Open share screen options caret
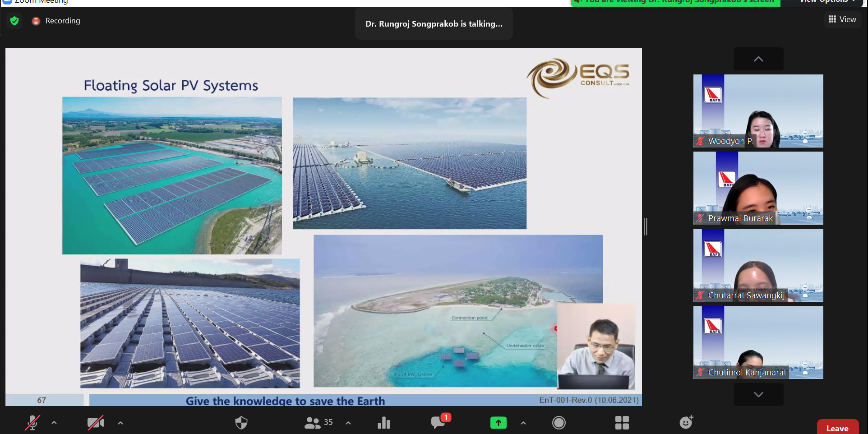This screenshot has width=868, height=434. 523,423
